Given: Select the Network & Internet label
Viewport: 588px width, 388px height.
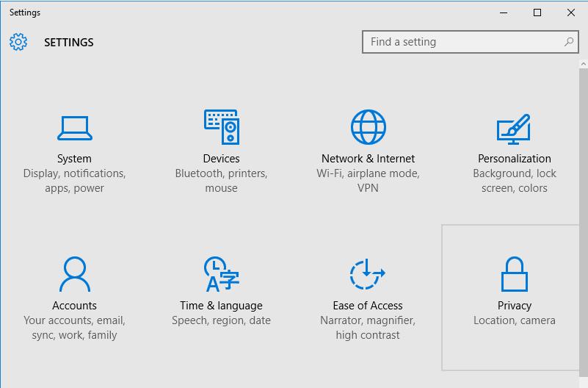Looking at the screenshot, I should click(368, 159).
